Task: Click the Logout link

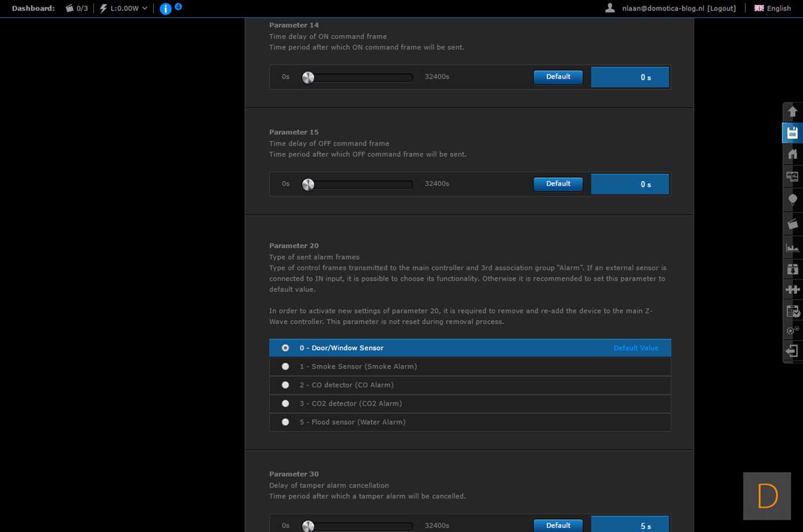Action: tap(721, 9)
